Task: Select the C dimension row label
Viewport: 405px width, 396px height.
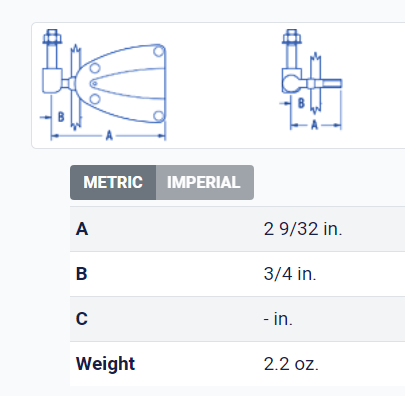Action: tap(82, 319)
